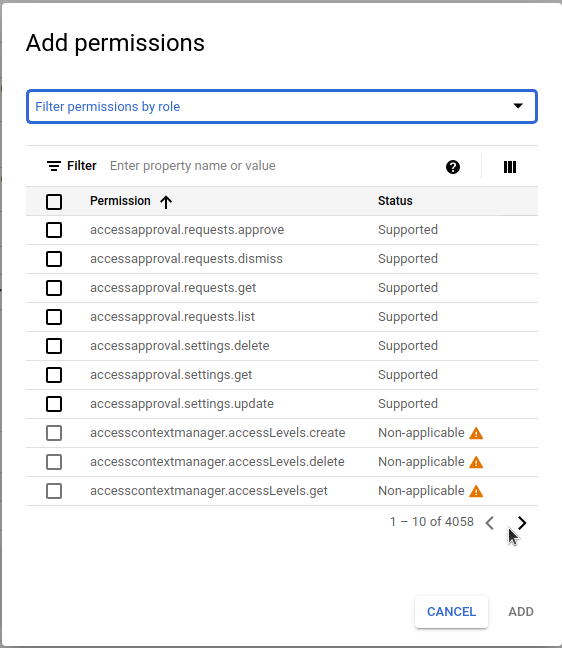Open the column display options icon
The height and width of the screenshot is (648, 562).
click(510, 167)
